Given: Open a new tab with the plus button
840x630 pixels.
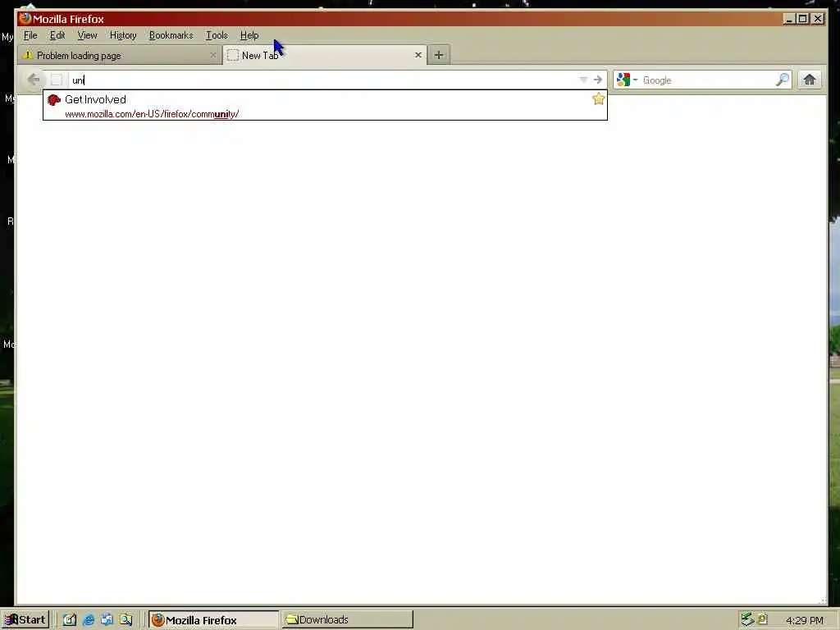Looking at the screenshot, I should point(439,55).
